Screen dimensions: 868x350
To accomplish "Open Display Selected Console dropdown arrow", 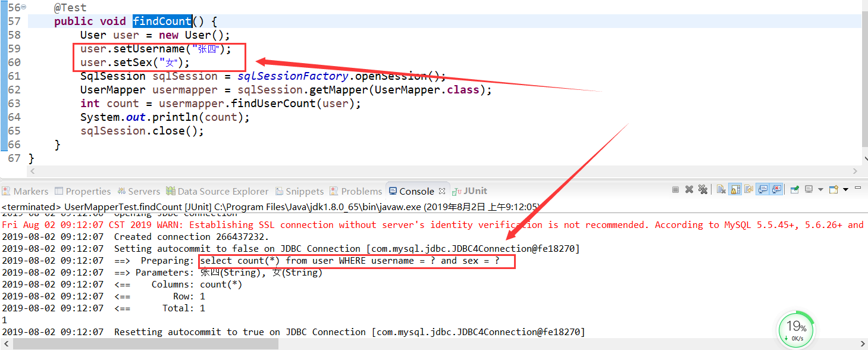I will pyautogui.click(x=820, y=189).
